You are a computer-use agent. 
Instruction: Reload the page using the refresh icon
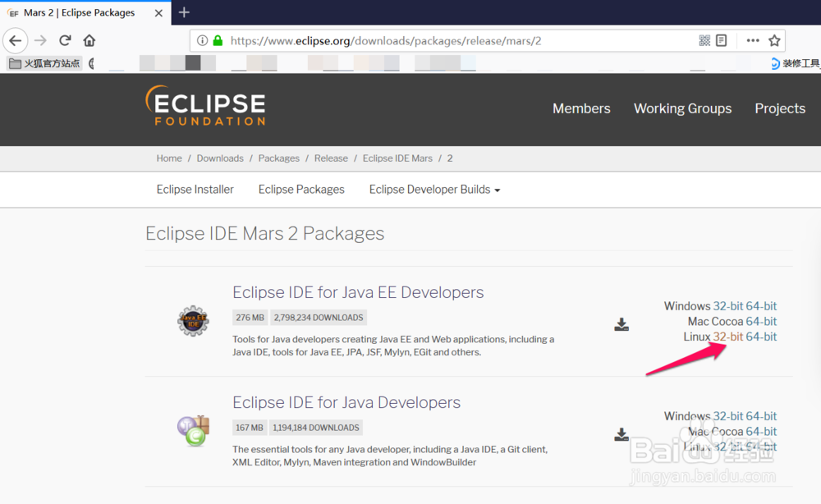coord(65,39)
